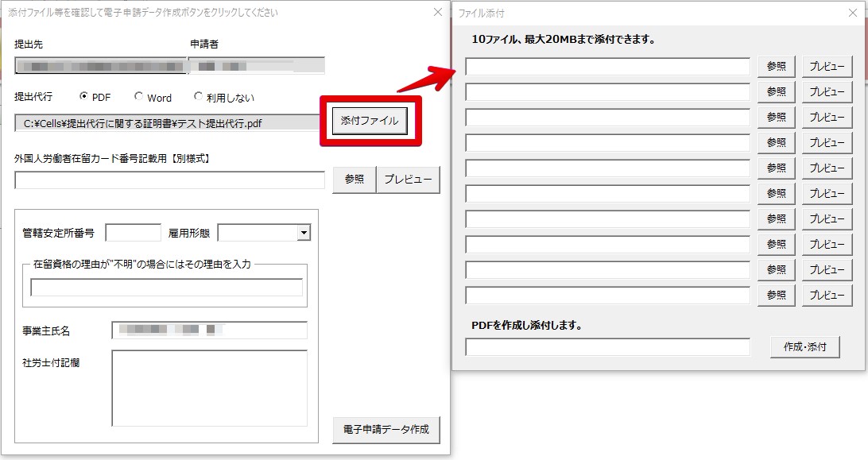
Task: Click 参照 in the first row of ファイル添付
Action: click(x=776, y=67)
